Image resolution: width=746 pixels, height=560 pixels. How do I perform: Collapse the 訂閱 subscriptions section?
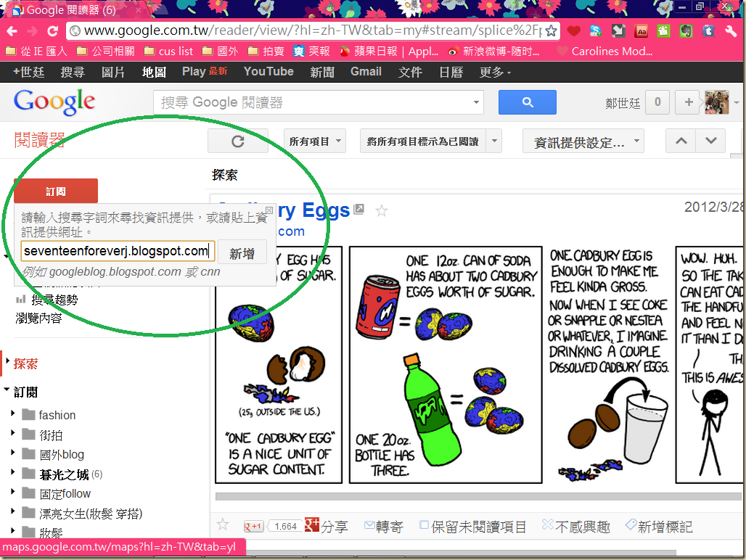[7, 390]
